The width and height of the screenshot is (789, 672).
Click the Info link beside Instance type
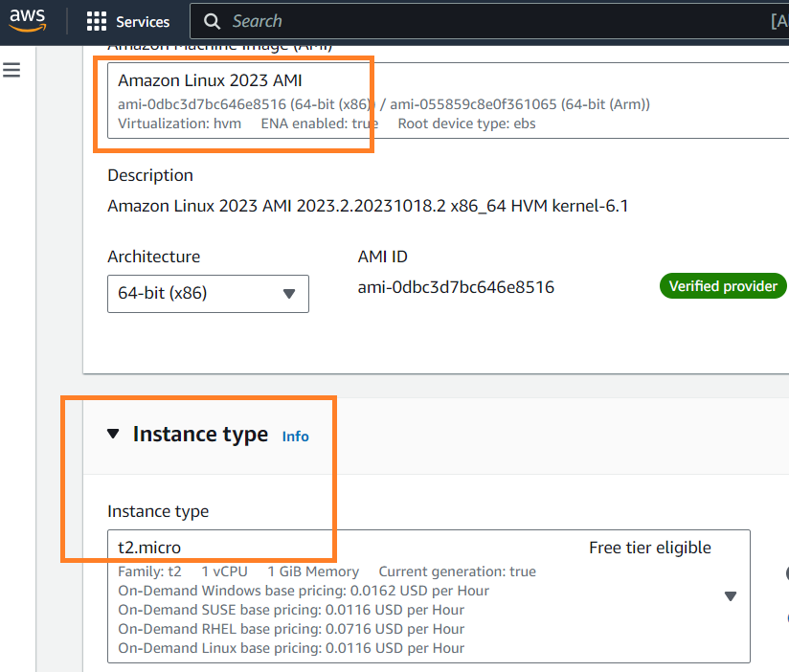(x=295, y=437)
